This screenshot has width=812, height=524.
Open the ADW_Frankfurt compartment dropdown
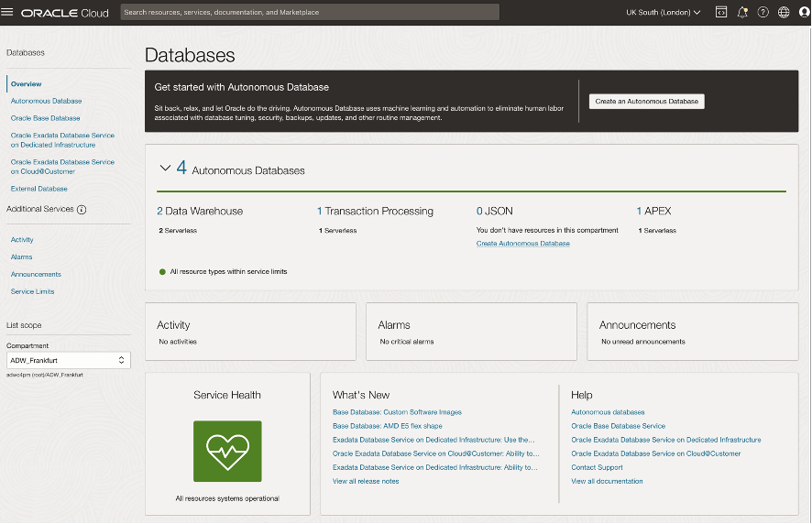click(x=68, y=361)
